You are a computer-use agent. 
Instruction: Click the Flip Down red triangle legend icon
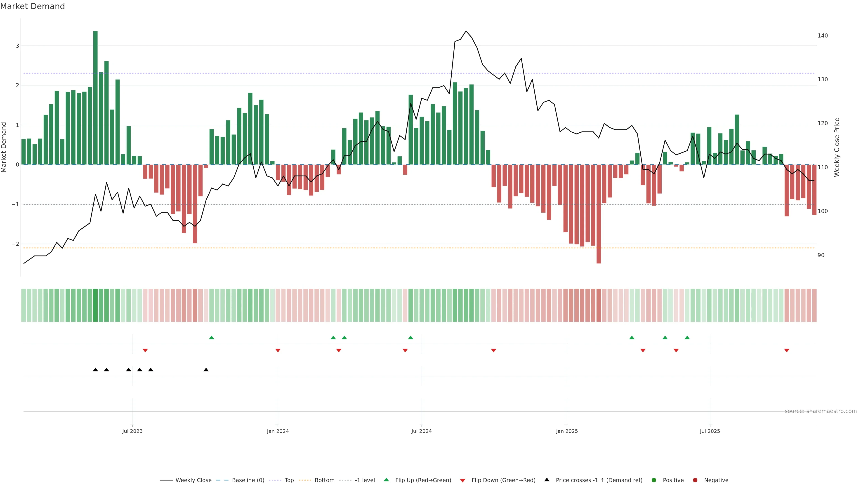[x=463, y=480]
